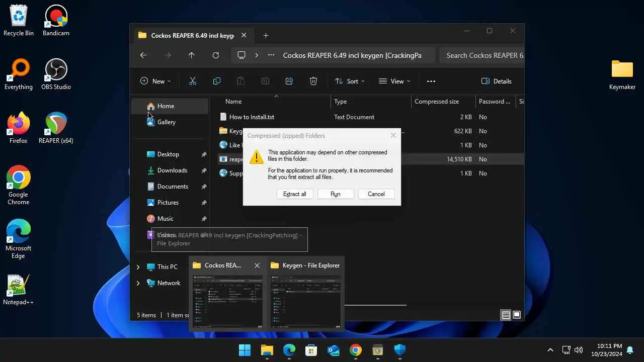Open the Firefox desktop shortcut
Image resolution: width=644 pixels, height=362 pixels.
(19, 128)
